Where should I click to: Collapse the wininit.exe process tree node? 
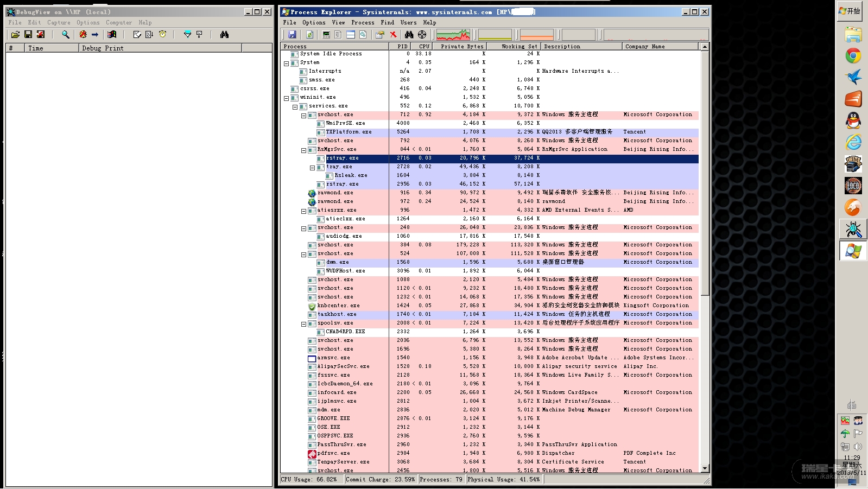[x=286, y=98]
